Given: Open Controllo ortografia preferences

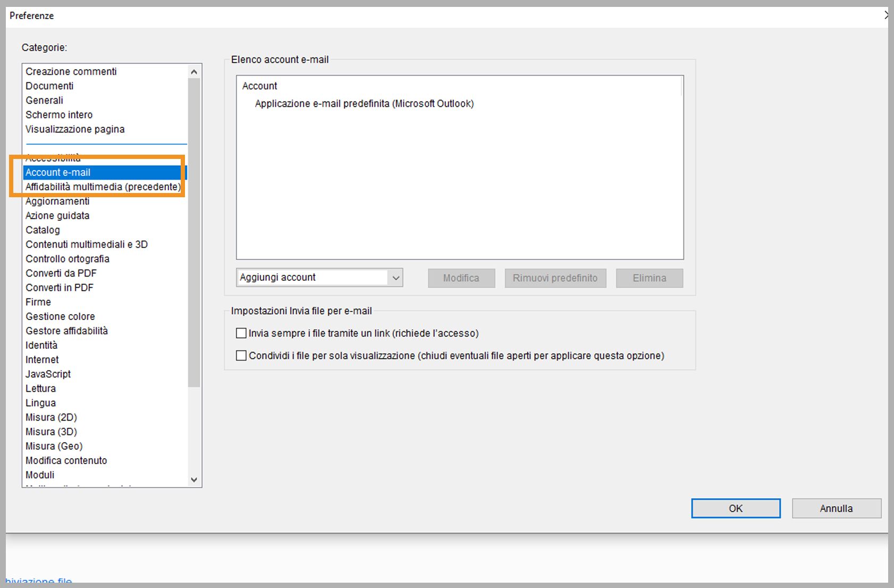Looking at the screenshot, I should pos(67,259).
